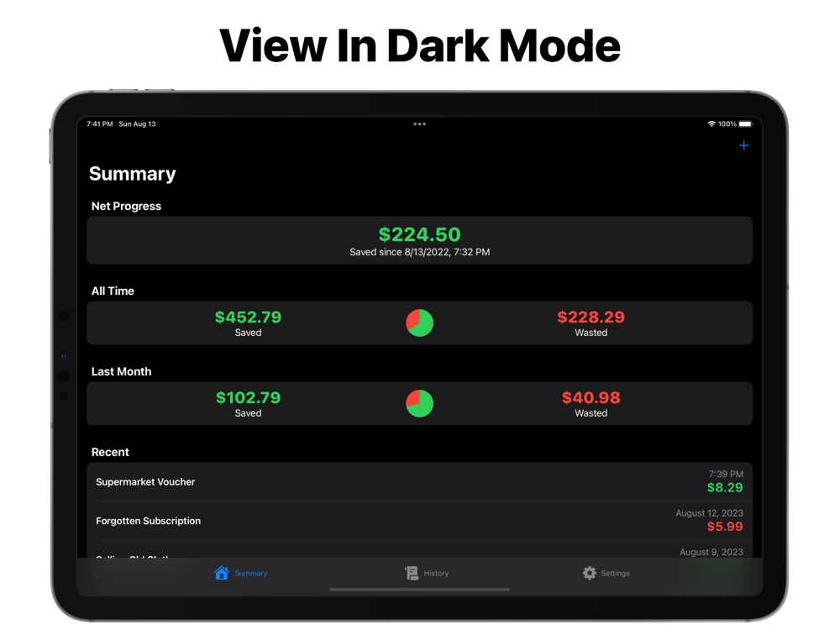
Task: Tap the $102.79 last month saved amount
Action: click(x=248, y=397)
